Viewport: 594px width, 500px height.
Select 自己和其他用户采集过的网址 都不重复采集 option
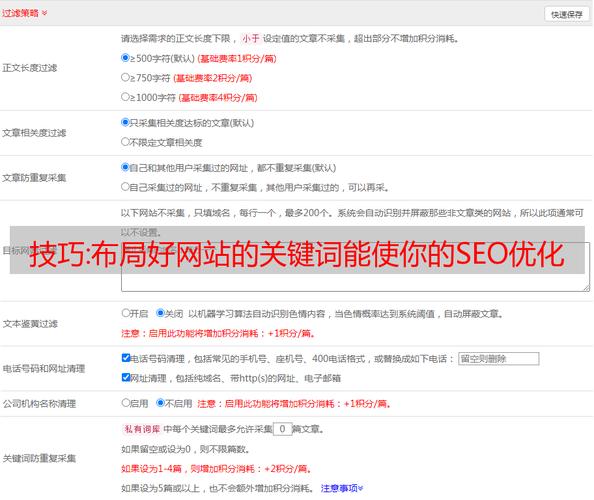(x=125, y=167)
